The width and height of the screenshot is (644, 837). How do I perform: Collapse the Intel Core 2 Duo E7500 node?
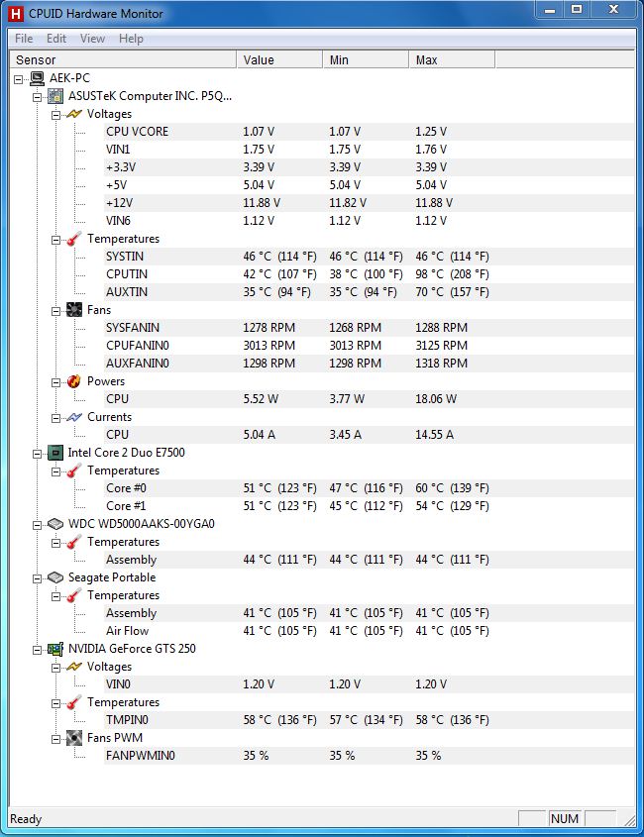37,454
